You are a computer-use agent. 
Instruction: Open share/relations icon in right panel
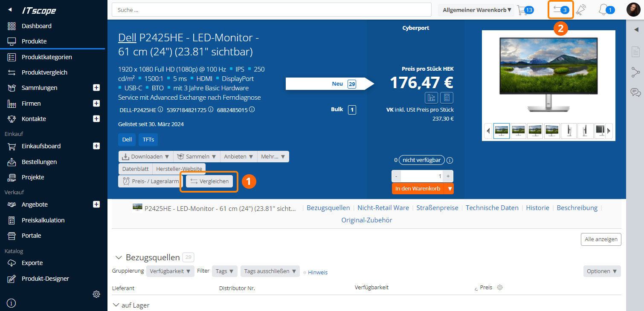tap(635, 72)
